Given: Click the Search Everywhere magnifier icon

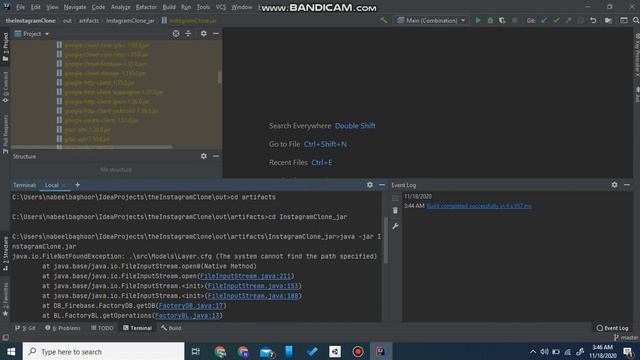Looking at the screenshot, I should point(636,20).
